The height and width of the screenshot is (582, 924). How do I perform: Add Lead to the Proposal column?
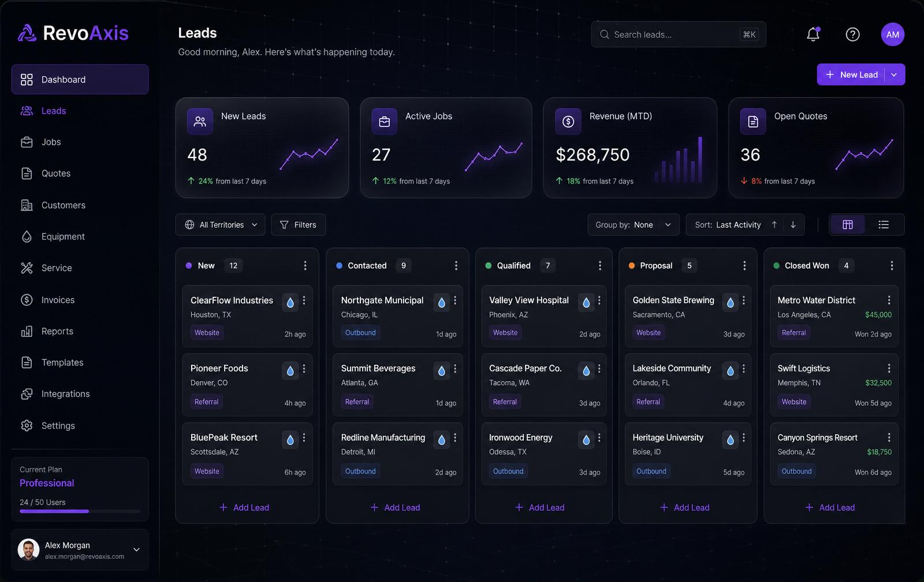click(684, 508)
